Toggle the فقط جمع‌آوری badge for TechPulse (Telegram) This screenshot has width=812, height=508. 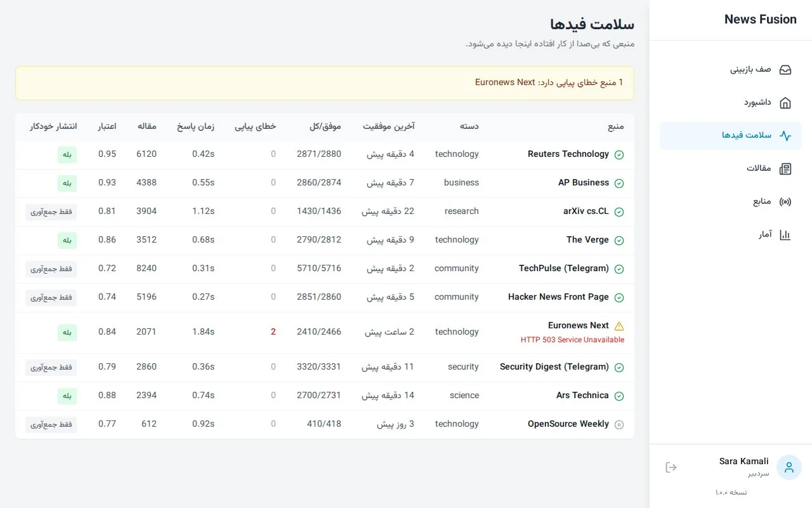[x=51, y=269]
